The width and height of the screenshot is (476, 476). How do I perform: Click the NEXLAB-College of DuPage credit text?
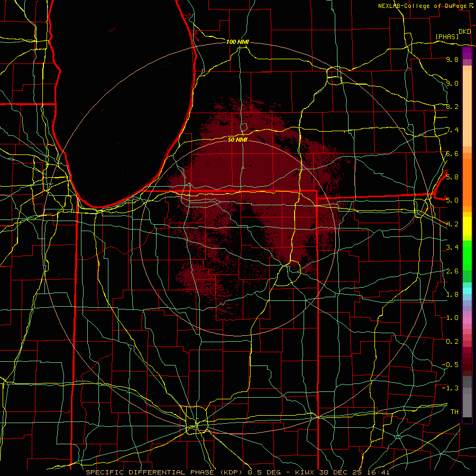[424, 6]
